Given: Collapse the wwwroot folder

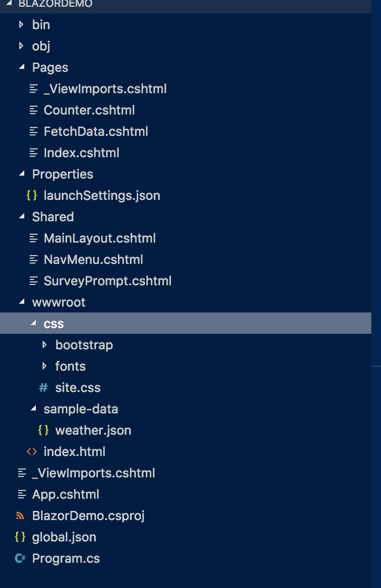Looking at the screenshot, I should point(21,302).
